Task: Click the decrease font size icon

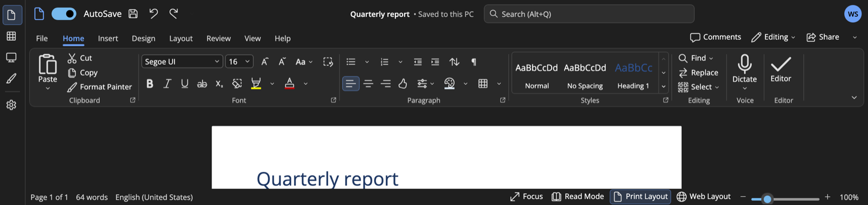Action: click(282, 61)
